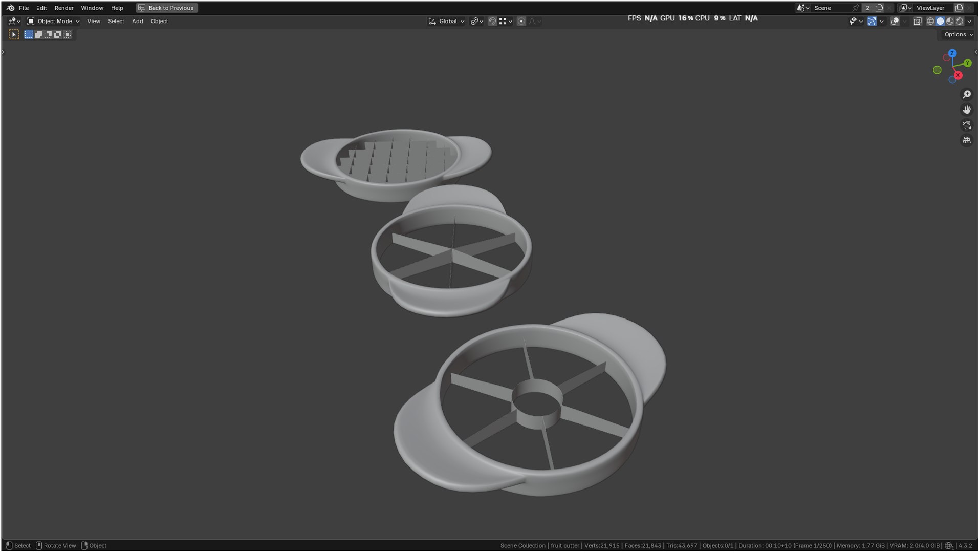The height and width of the screenshot is (553, 980).
Task: Click the Y axis on navigation gizmo
Action: tap(968, 63)
